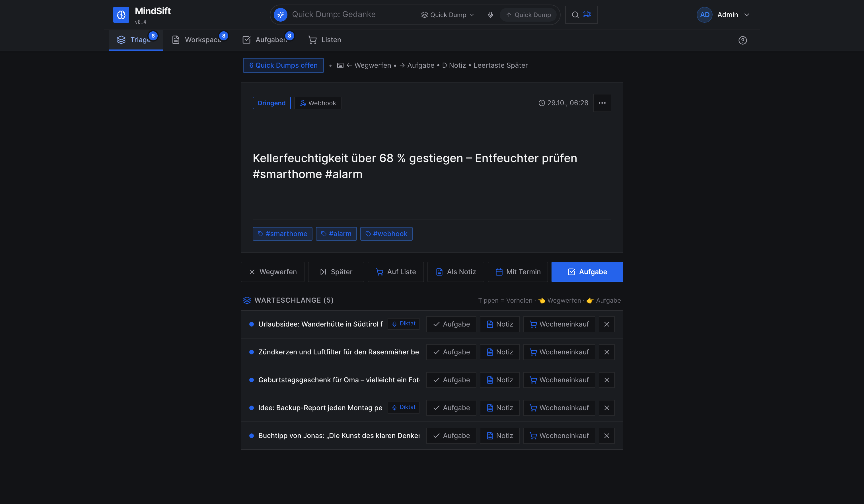Click the Mit Termin button

[518, 272]
